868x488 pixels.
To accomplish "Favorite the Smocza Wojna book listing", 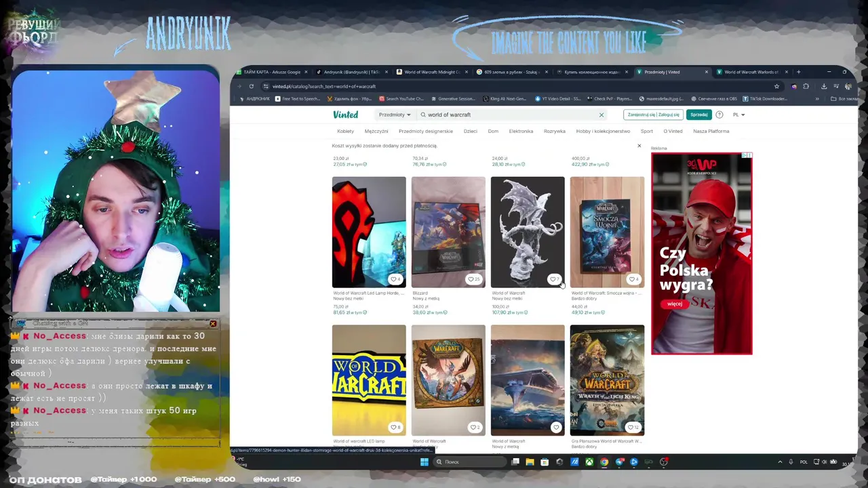I will pos(633,279).
